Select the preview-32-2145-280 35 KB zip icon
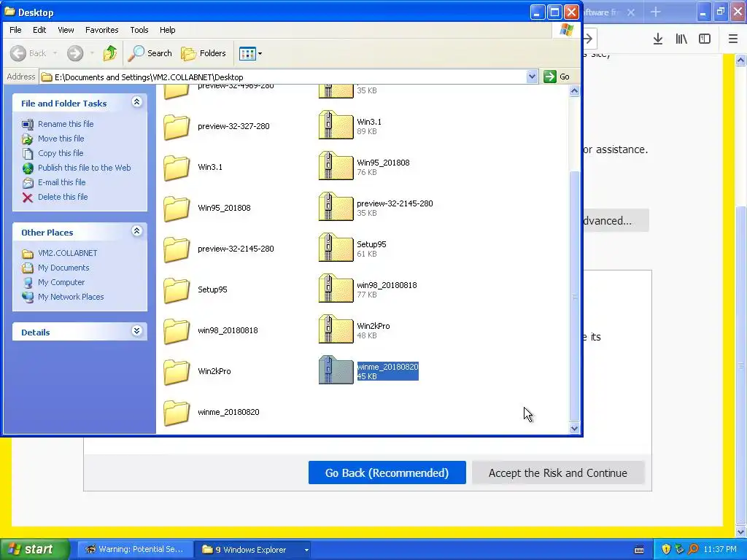 (336, 206)
